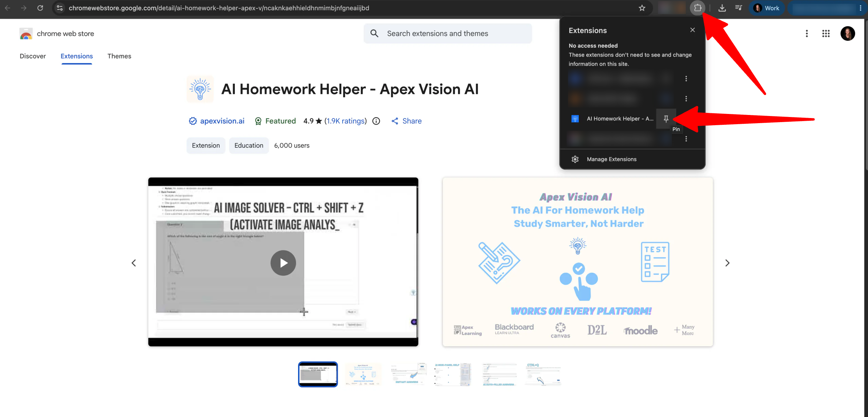Click the Manage Extensions gear icon

pos(575,159)
